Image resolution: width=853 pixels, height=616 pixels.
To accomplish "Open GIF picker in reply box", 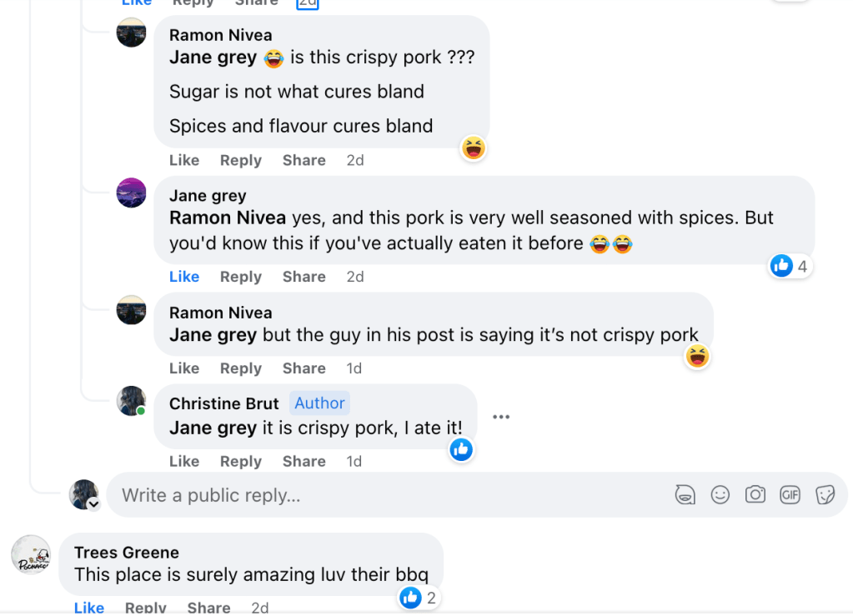I will tap(790, 495).
